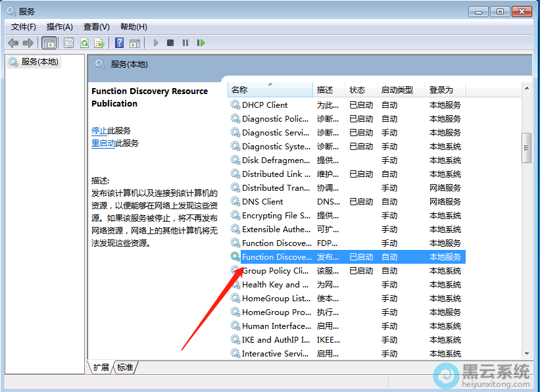Click the Export List toolbar icon
540x392 pixels.
[99, 43]
